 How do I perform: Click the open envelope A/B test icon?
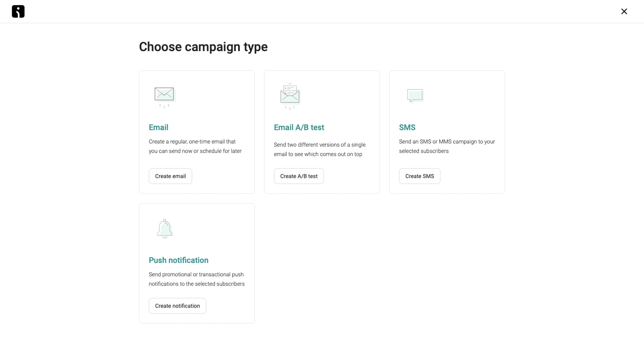[x=290, y=97]
